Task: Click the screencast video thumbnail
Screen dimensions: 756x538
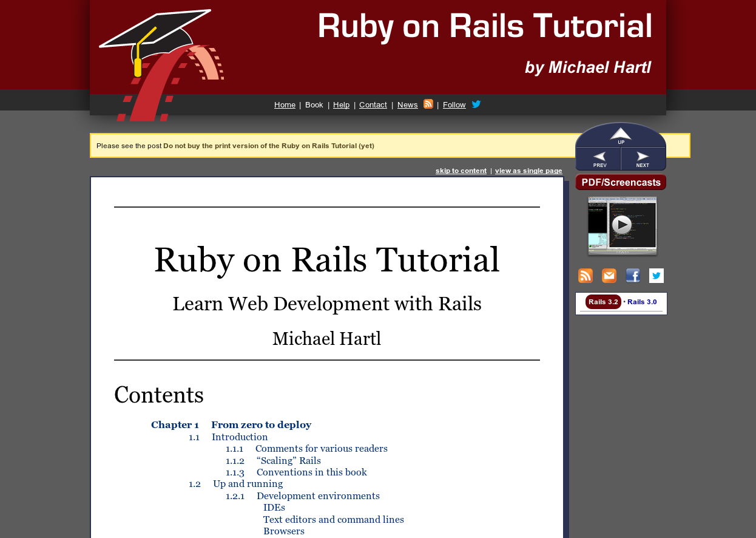Action: (622, 225)
